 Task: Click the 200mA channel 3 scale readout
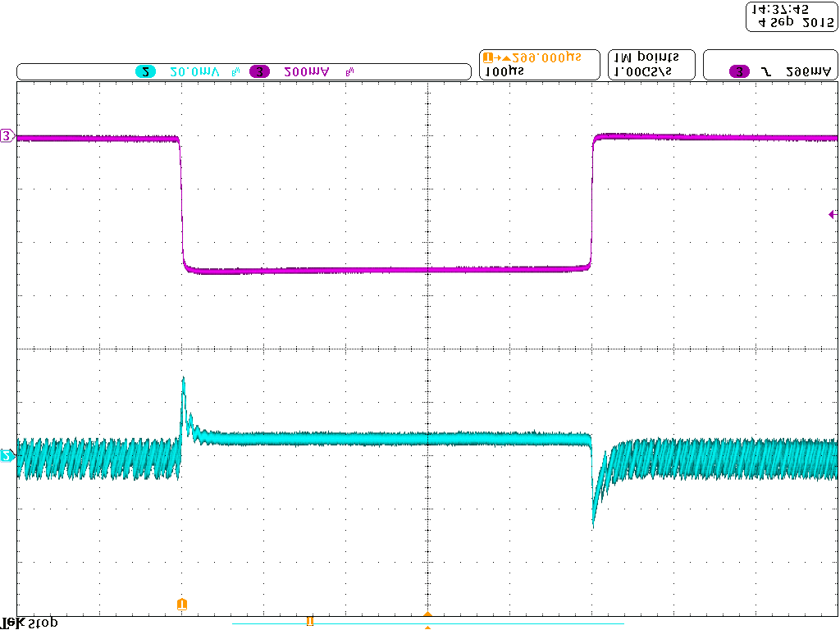(307, 72)
